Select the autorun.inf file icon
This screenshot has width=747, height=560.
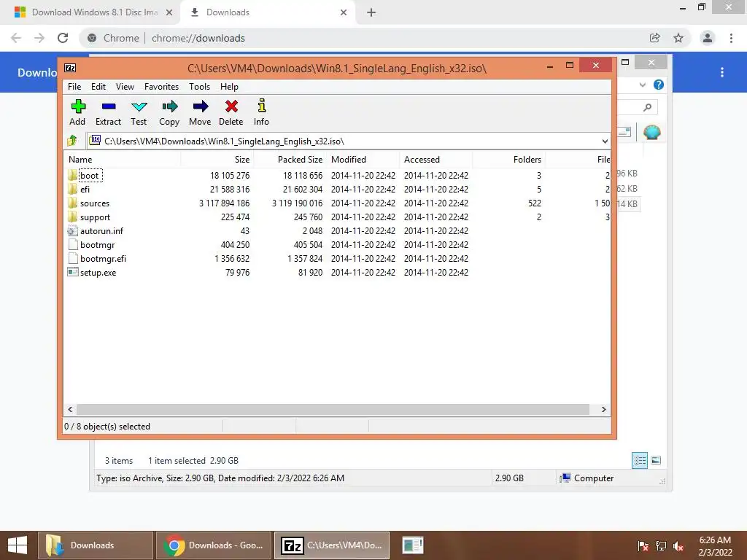coord(72,231)
